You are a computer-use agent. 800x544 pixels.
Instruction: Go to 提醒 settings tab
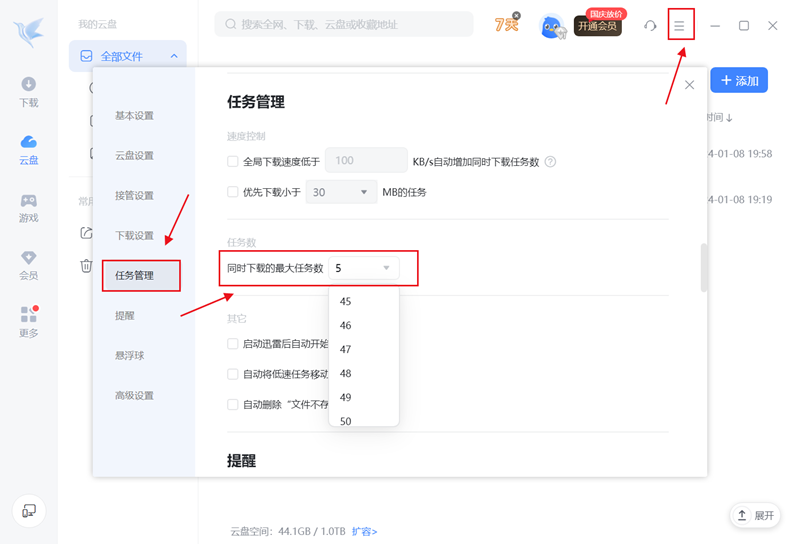(x=125, y=315)
